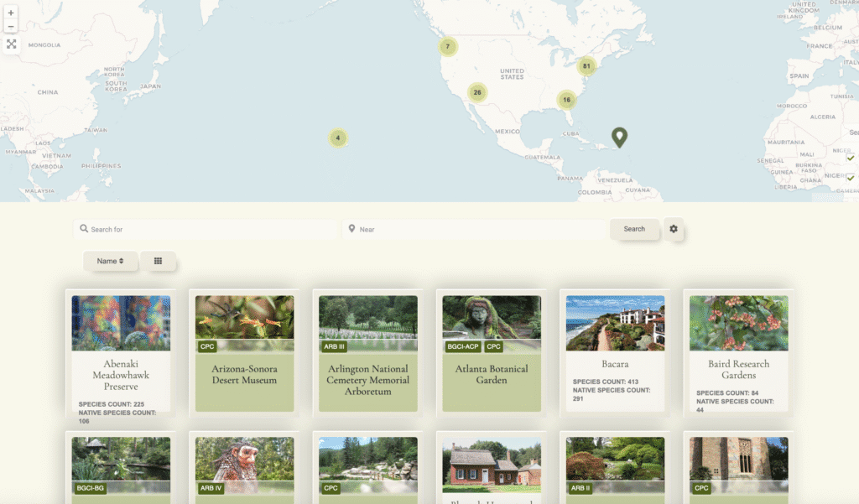Viewport: 859px width, 504px height.
Task: Open the Name sort dropdown
Action: pos(110,261)
